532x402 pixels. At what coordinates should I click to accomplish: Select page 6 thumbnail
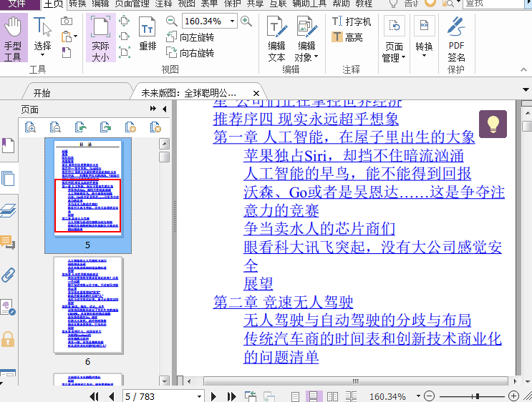tap(88, 305)
